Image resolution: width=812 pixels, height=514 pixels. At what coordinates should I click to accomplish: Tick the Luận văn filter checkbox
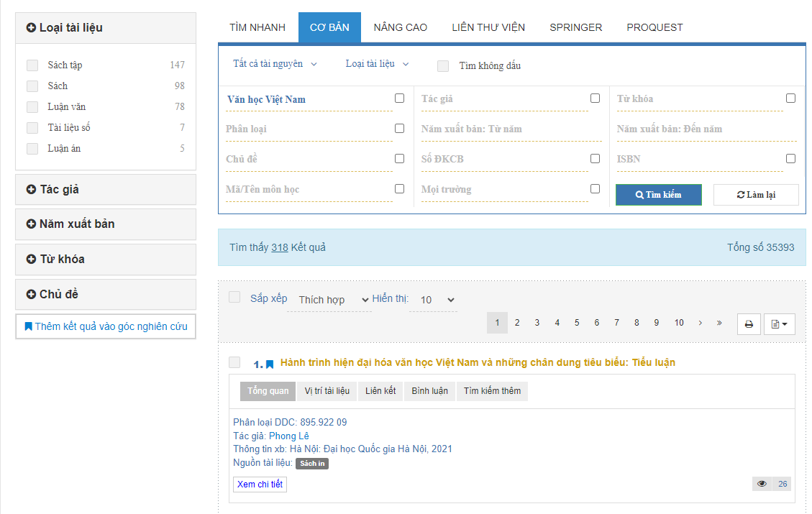32,107
